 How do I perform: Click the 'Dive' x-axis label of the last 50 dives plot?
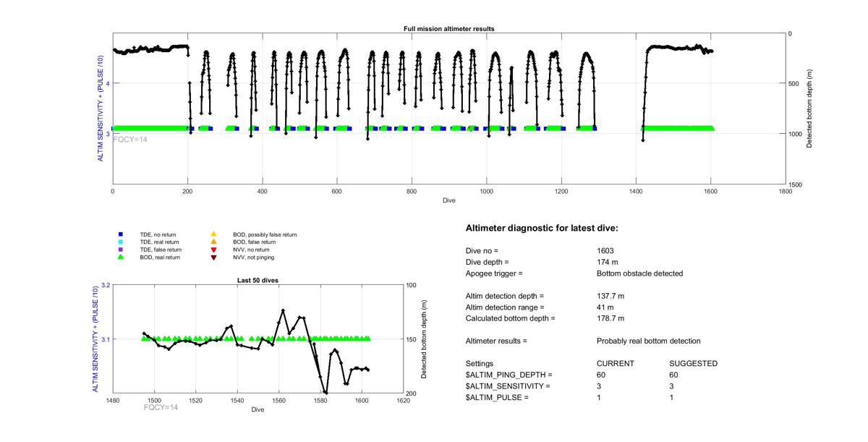[258, 410]
